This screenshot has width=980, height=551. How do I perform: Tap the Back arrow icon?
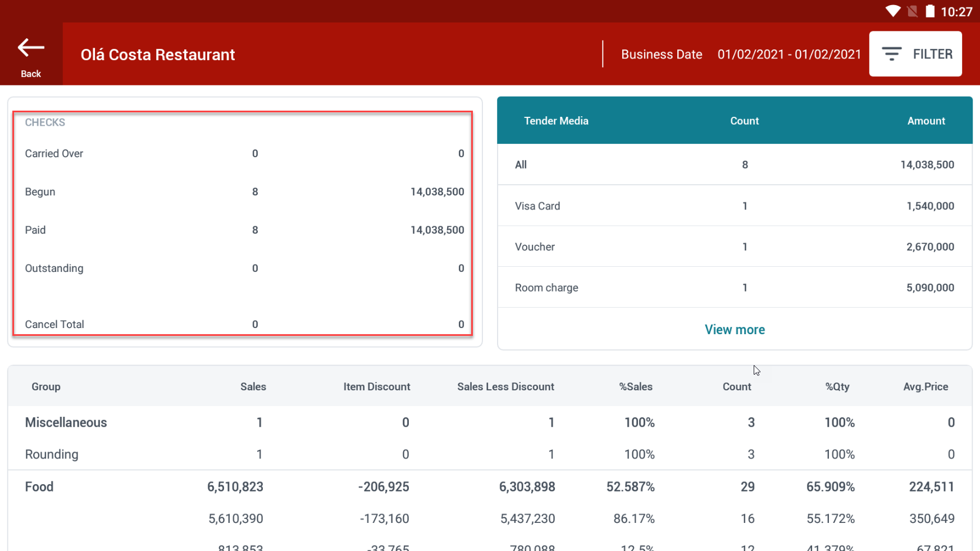click(31, 48)
